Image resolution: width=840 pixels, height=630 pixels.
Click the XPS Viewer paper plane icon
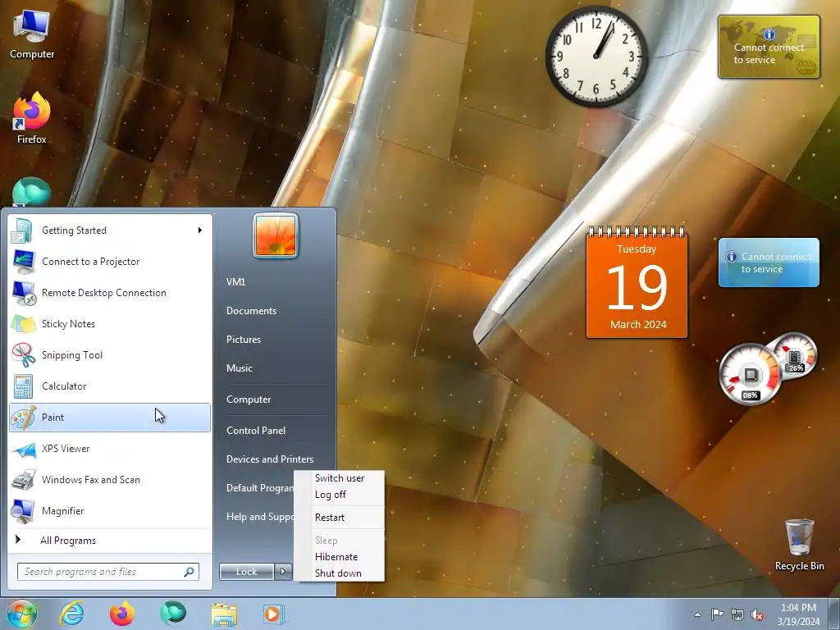pos(23,449)
